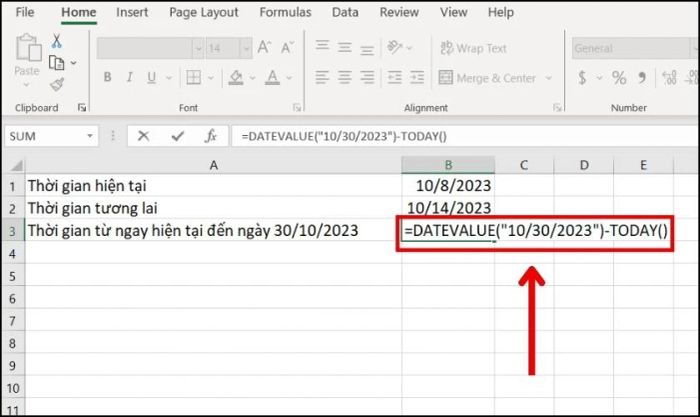Open the Formulas ribbon tab
The width and height of the screenshot is (700, 417).
[285, 13]
